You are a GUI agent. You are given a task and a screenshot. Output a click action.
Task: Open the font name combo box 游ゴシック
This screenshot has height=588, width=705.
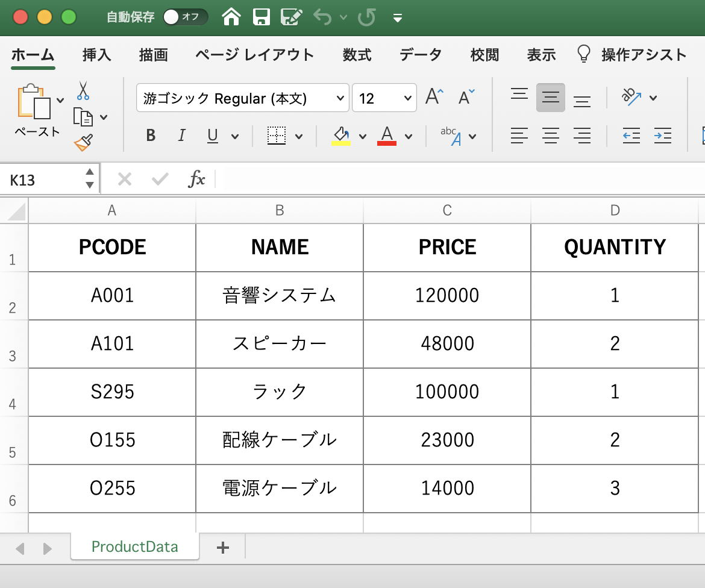(243, 98)
